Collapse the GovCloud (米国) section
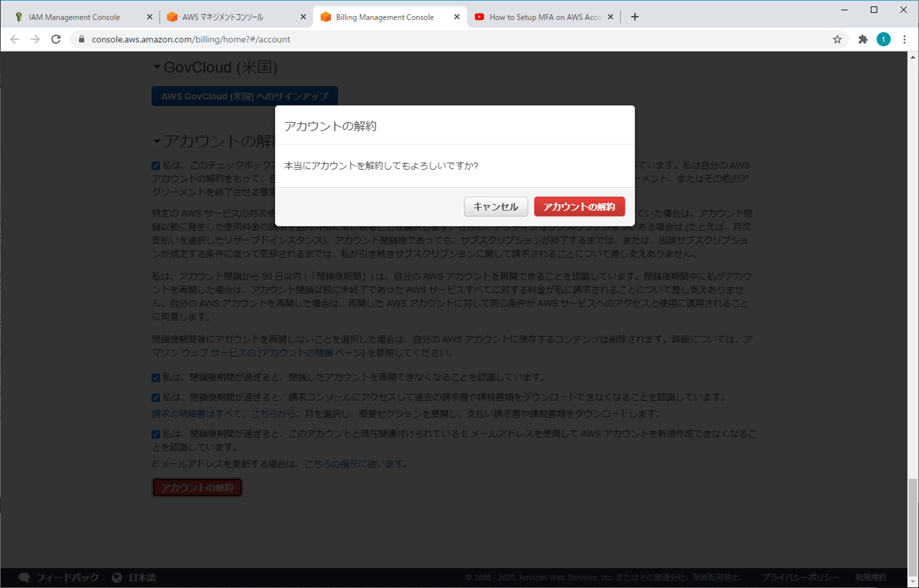919x588 pixels. (x=156, y=67)
